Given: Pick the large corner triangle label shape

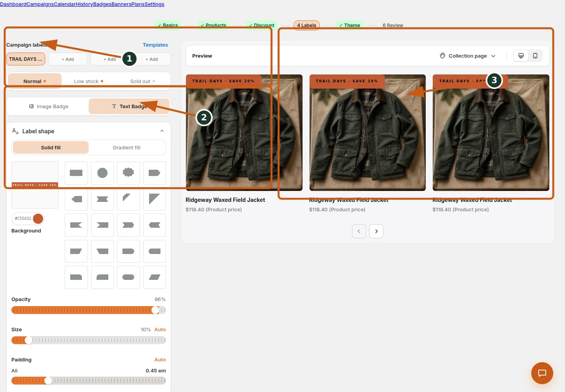Looking at the screenshot, I should (x=155, y=199).
